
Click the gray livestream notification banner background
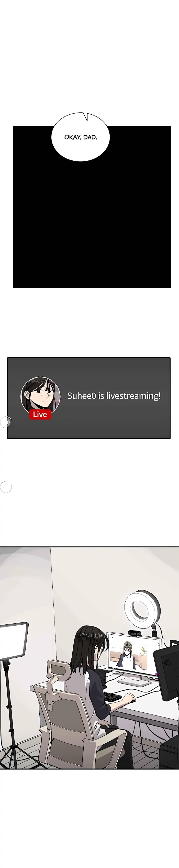click(89, 398)
